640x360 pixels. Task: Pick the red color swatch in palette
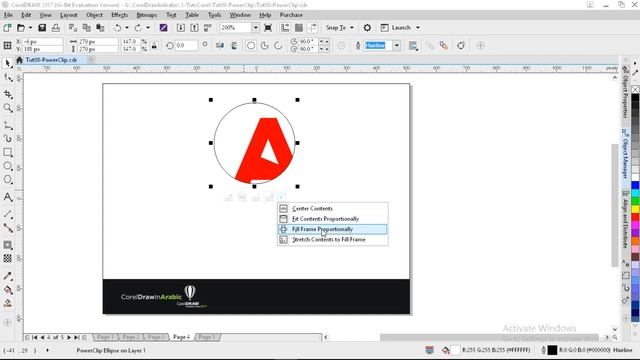[x=635, y=217]
